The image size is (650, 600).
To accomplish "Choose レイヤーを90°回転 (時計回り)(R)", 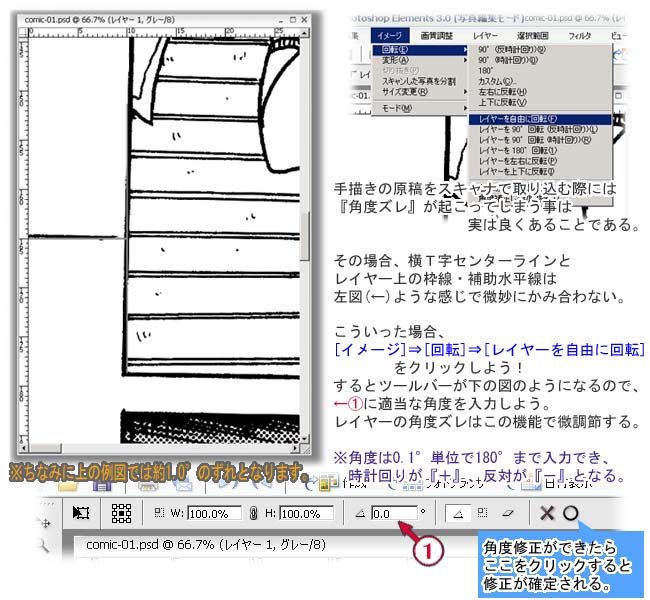I will coord(540,140).
